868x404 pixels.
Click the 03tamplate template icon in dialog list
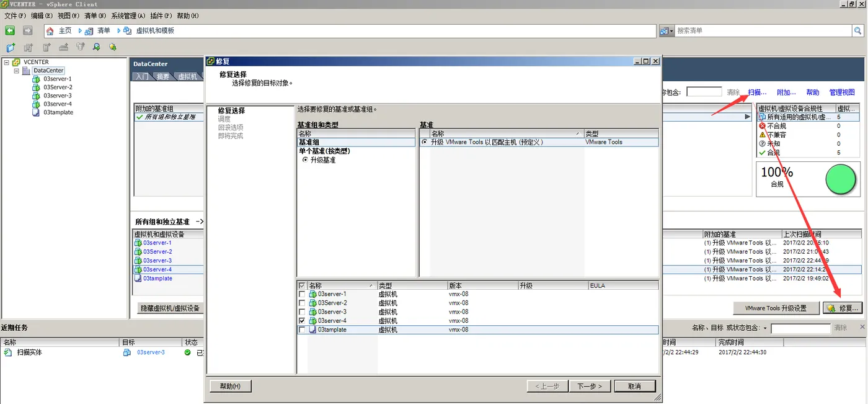[x=313, y=330]
